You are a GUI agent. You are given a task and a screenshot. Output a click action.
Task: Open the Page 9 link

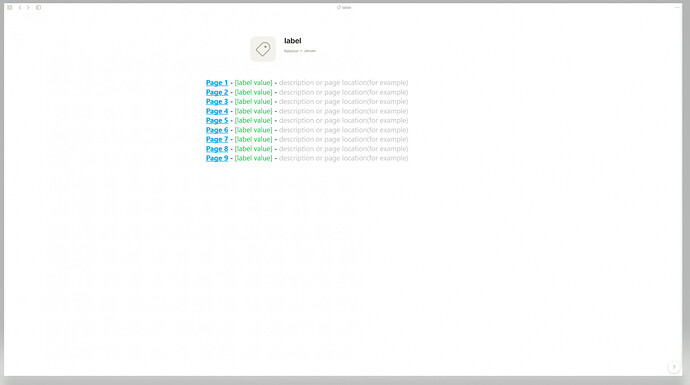217,158
